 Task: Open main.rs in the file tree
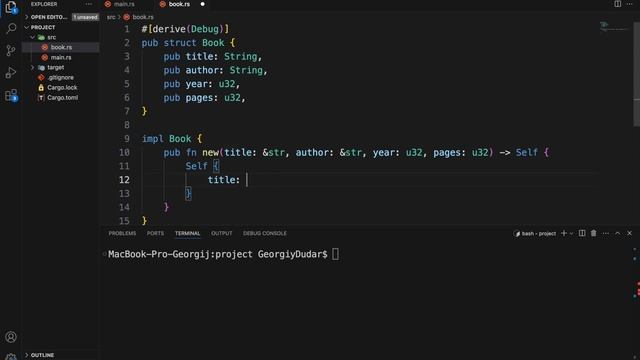61,58
